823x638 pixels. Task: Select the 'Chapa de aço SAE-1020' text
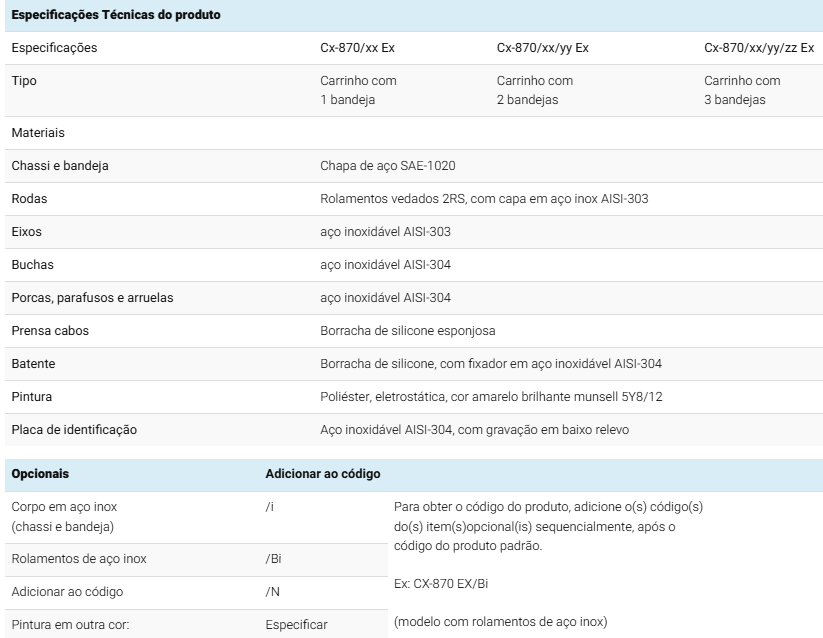[x=387, y=166]
